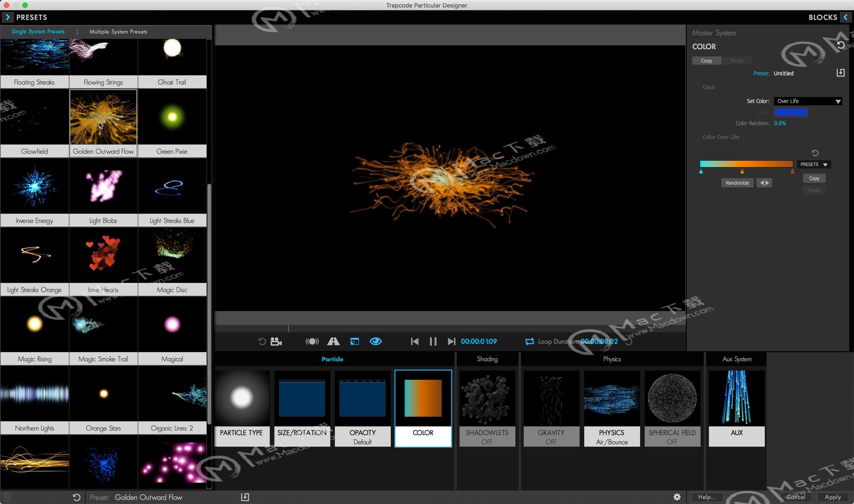
Task: Open the picture-in-picture preview icon
Action: (x=355, y=341)
